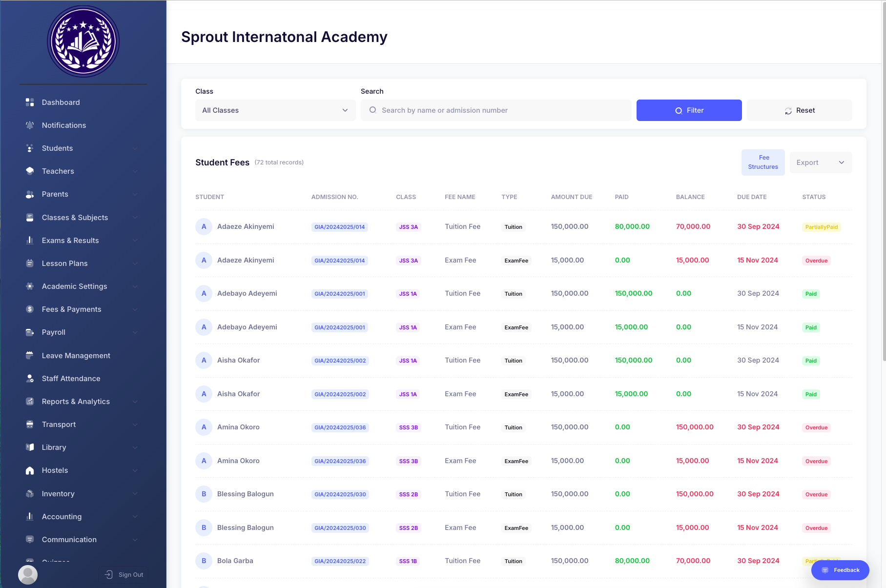Viewport: 886px width, 588px height.
Task: Click the Dashboard grid icon in sidebar
Action: tap(30, 102)
